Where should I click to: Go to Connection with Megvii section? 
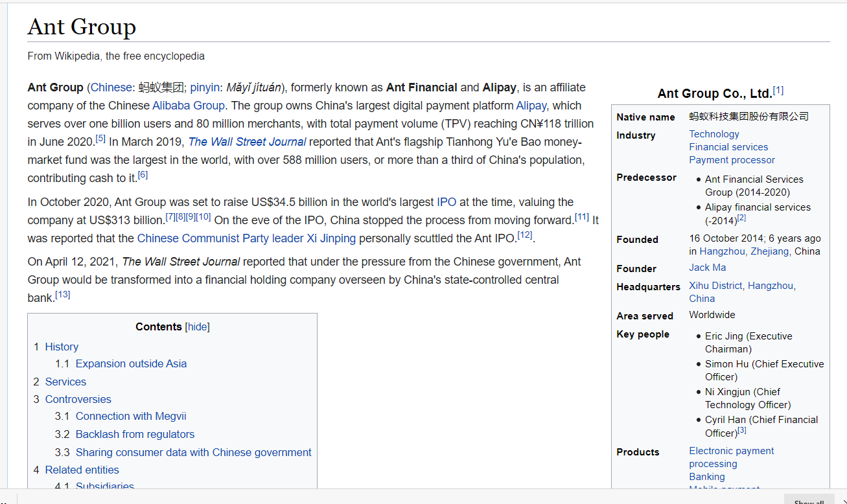(131, 417)
